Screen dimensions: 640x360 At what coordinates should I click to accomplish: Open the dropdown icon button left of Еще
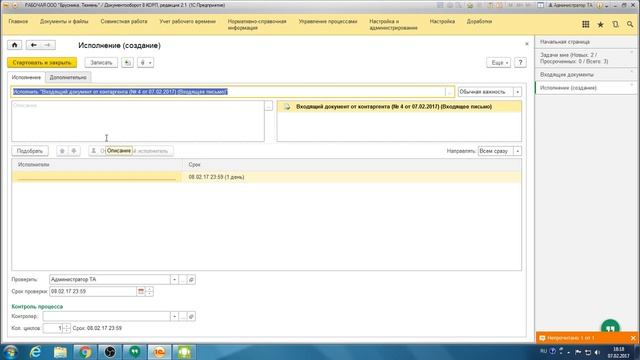point(145,62)
